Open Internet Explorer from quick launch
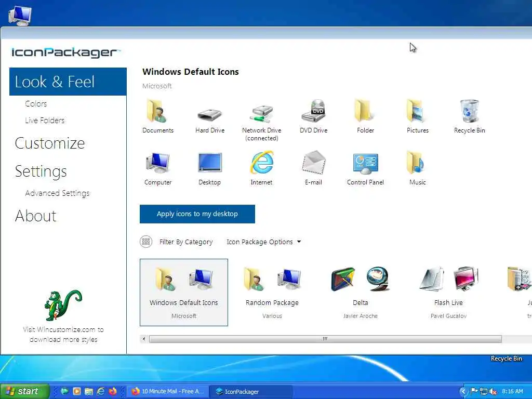The image size is (532, 399). click(101, 391)
